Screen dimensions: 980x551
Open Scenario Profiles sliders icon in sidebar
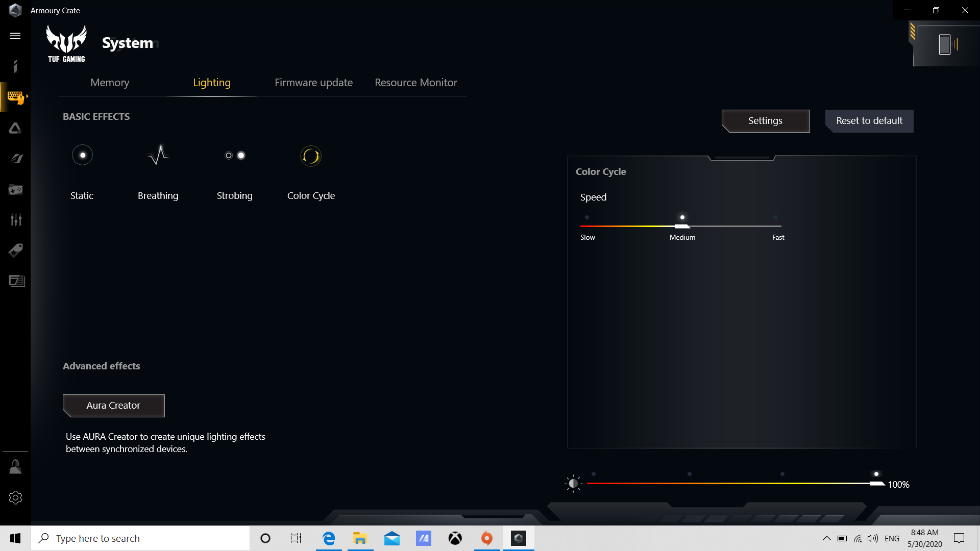coord(16,220)
